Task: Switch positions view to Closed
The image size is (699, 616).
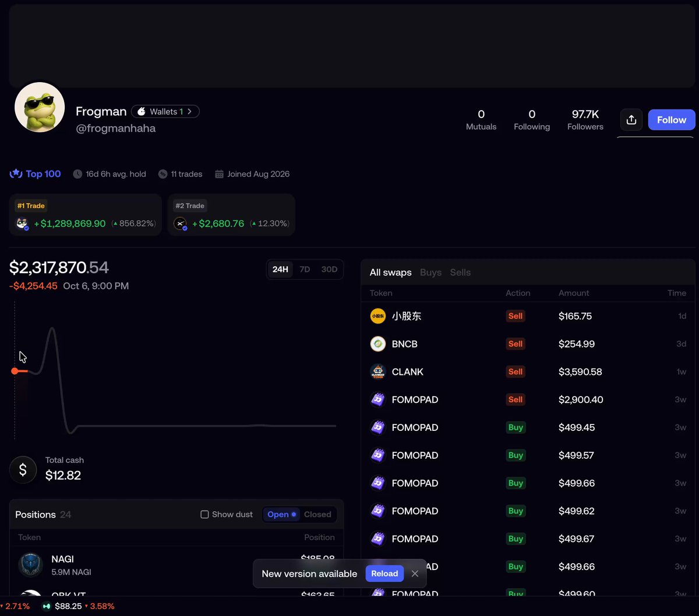Action: coord(317,515)
